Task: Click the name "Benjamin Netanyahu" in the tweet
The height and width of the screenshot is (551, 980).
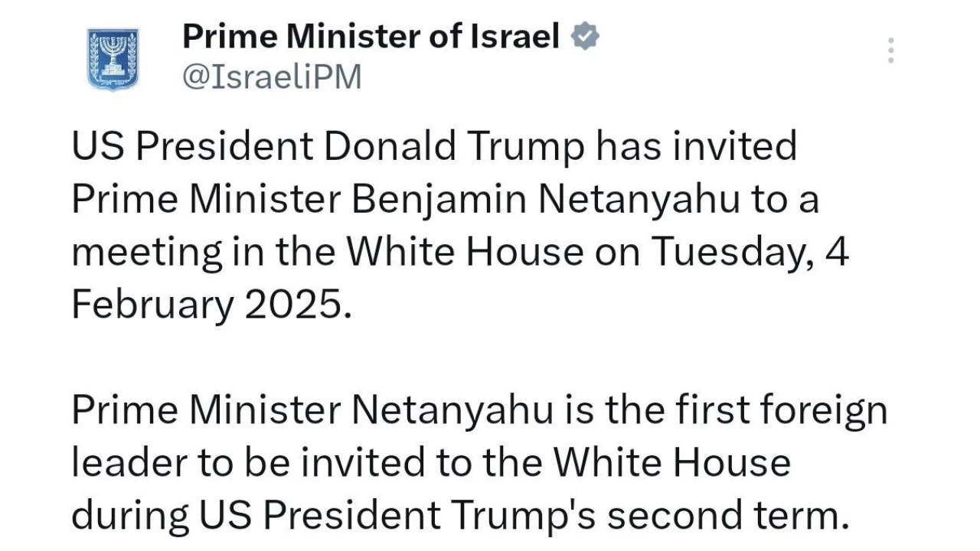Action: coord(546,200)
